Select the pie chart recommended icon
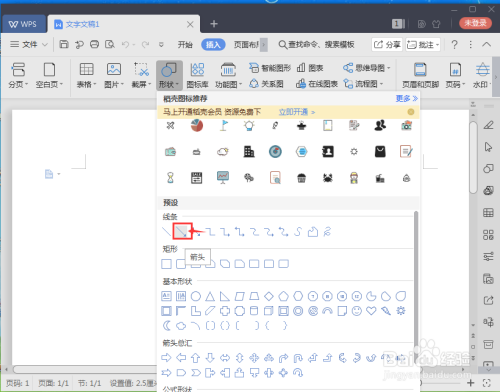500x392 pixels. coord(197,125)
